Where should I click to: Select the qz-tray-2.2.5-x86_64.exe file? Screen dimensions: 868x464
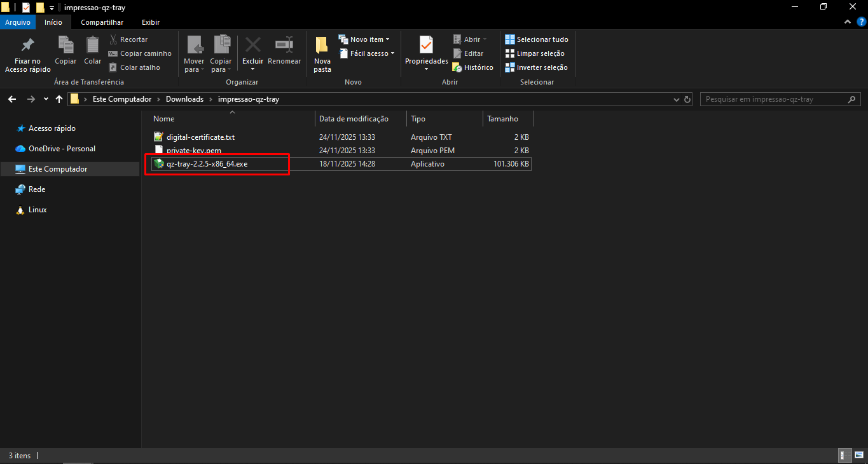(x=207, y=164)
